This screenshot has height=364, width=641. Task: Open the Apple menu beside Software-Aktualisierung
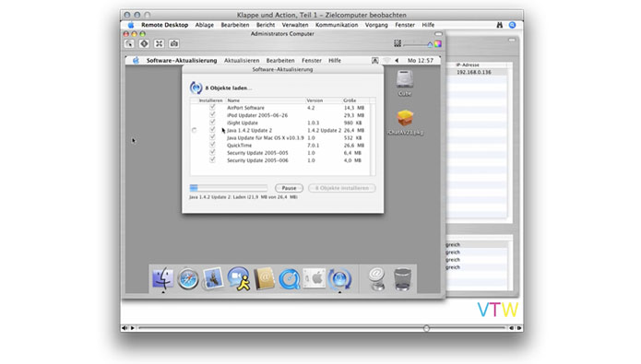136,61
